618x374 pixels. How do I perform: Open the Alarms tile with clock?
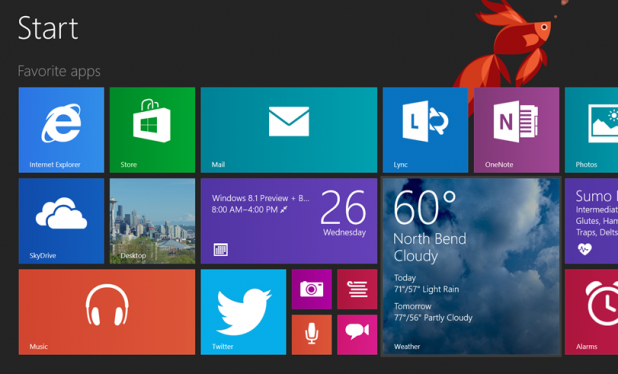coord(591,312)
